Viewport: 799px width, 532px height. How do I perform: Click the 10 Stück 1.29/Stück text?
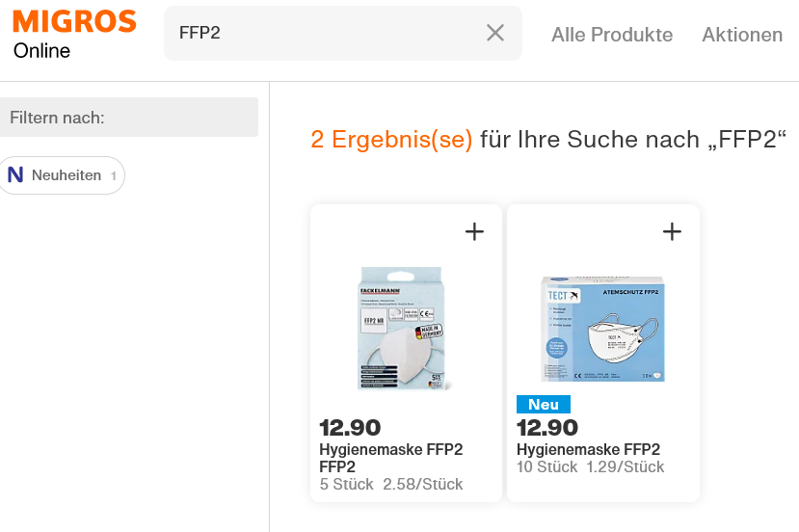591,466
